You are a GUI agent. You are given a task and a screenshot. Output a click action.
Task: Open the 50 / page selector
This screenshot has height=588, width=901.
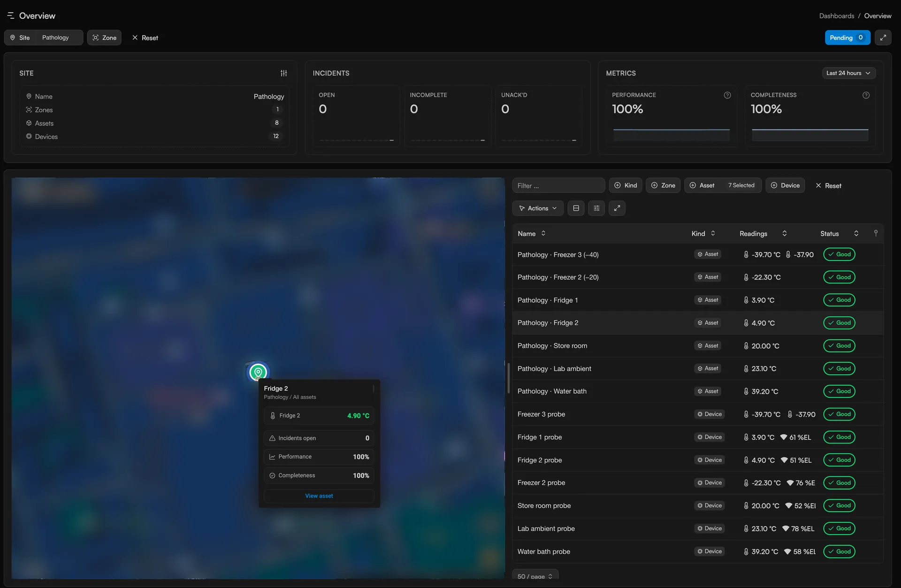535,576
